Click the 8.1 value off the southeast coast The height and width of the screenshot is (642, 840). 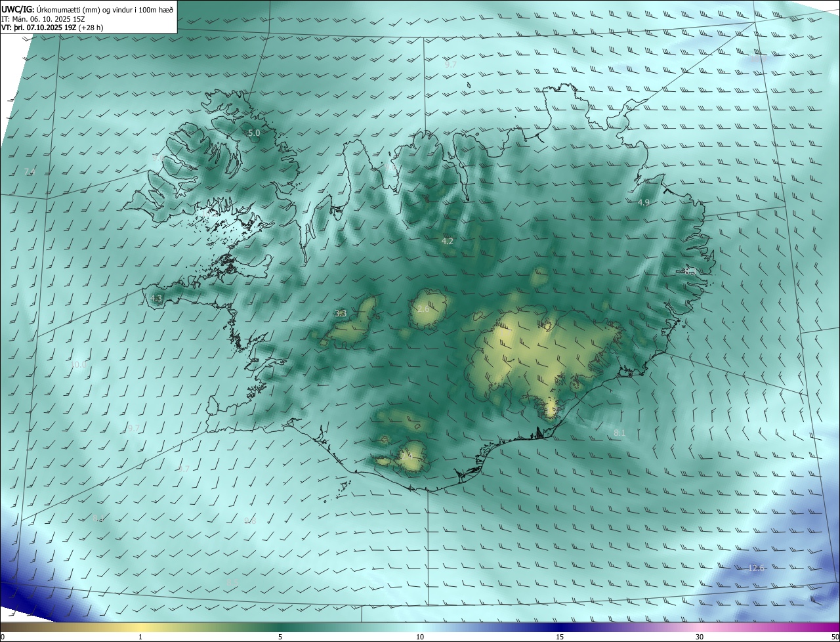tap(619, 433)
